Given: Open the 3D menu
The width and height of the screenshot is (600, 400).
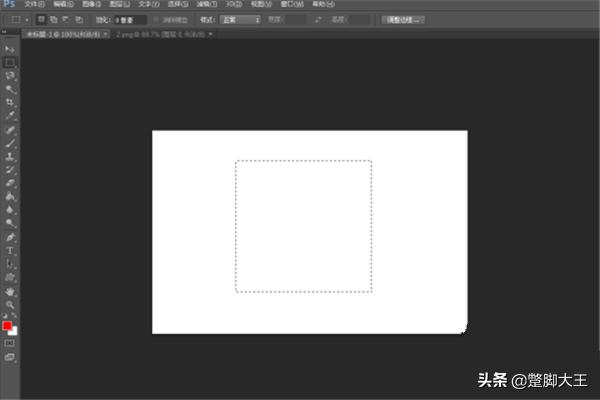Looking at the screenshot, I should pyautogui.click(x=233, y=4).
